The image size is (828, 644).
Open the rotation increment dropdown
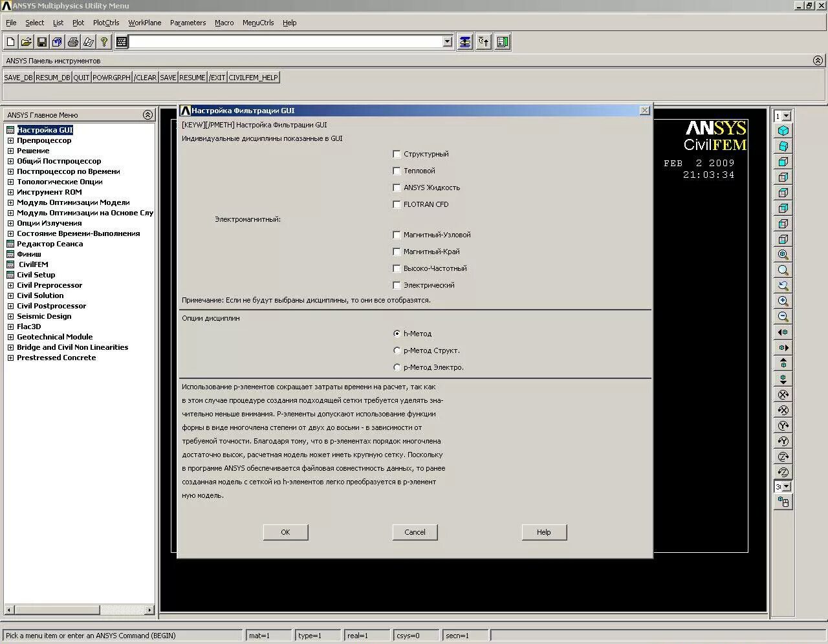(x=787, y=487)
